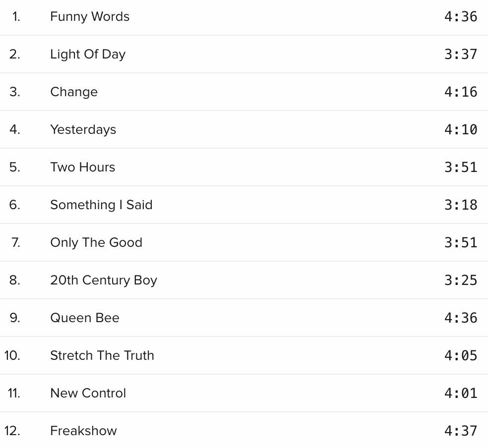Click the 3:25 duration of 20th Century Boy

click(x=461, y=280)
